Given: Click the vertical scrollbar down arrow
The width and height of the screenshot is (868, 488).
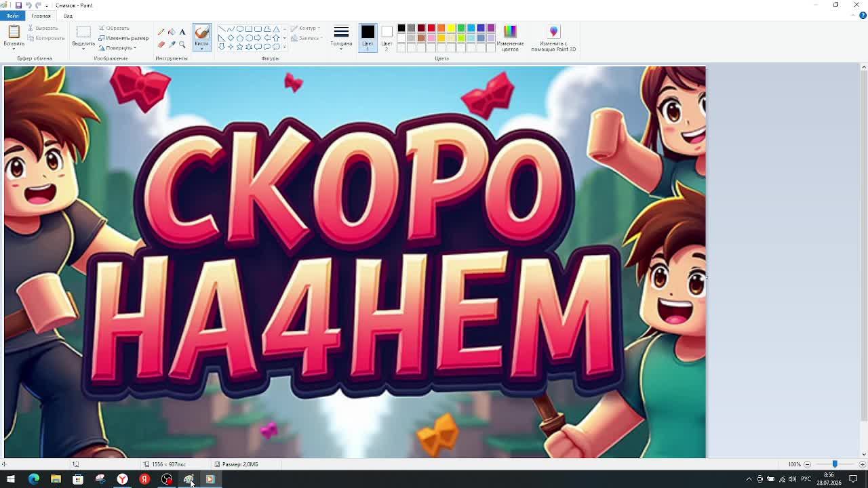Looking at the screenshot, I should click(863, 454).
